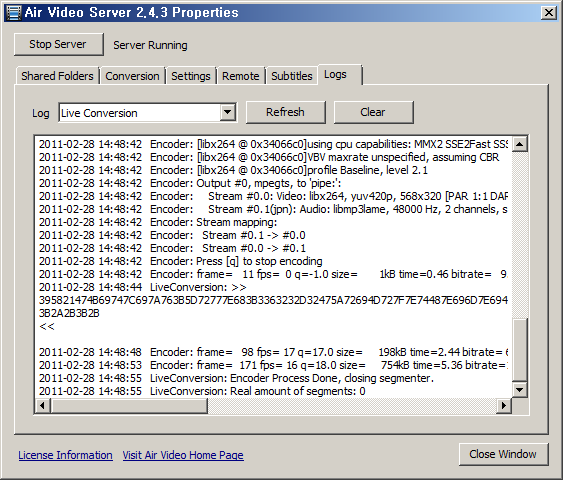Select the Remote tab
Screen dimensions: 563x480
[x=241, y=76]
